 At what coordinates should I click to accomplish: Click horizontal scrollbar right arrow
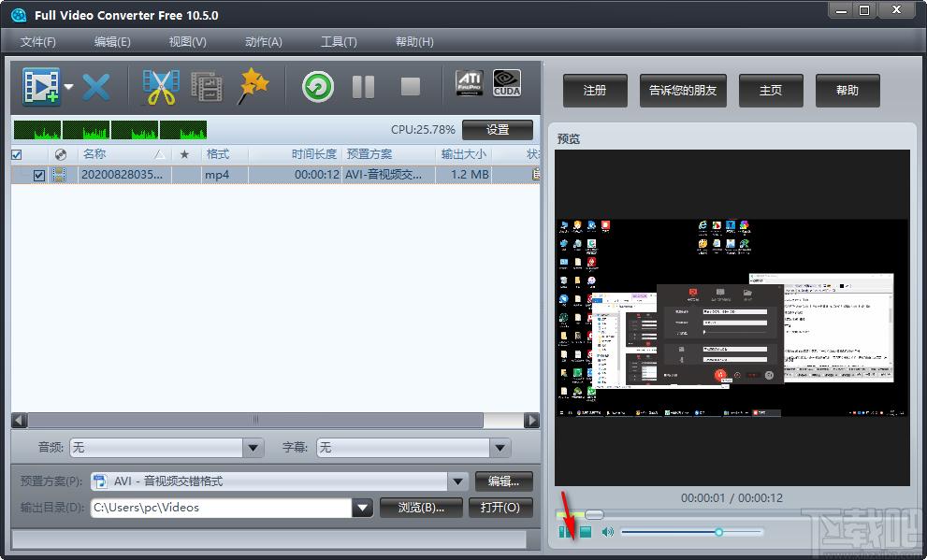pyautogui.click(x=531, y=420)
